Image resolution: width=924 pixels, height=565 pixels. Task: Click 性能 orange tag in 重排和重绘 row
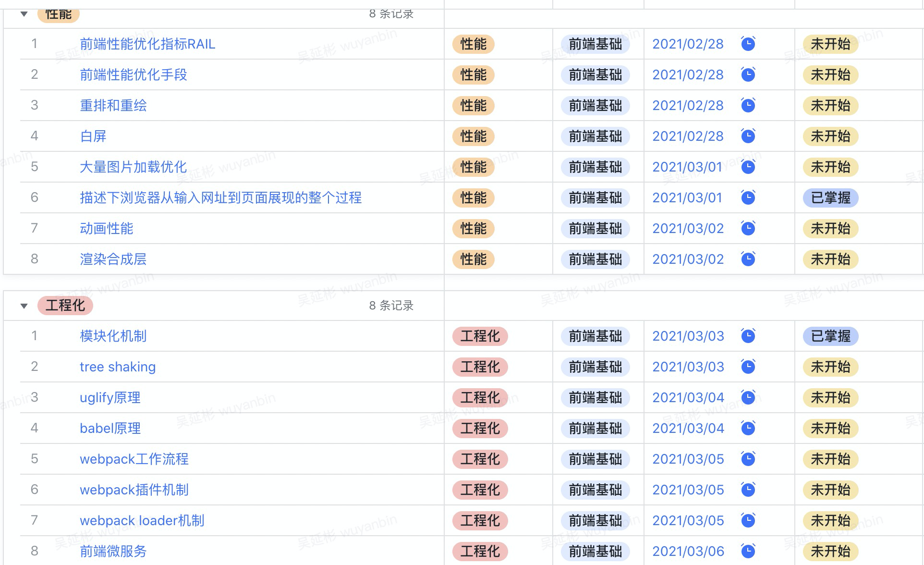473,105
